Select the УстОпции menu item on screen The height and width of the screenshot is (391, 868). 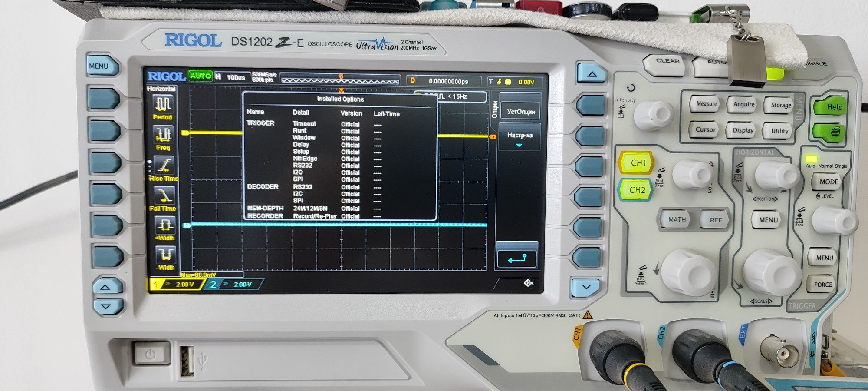pyautogui.click(x=520, y=112)
